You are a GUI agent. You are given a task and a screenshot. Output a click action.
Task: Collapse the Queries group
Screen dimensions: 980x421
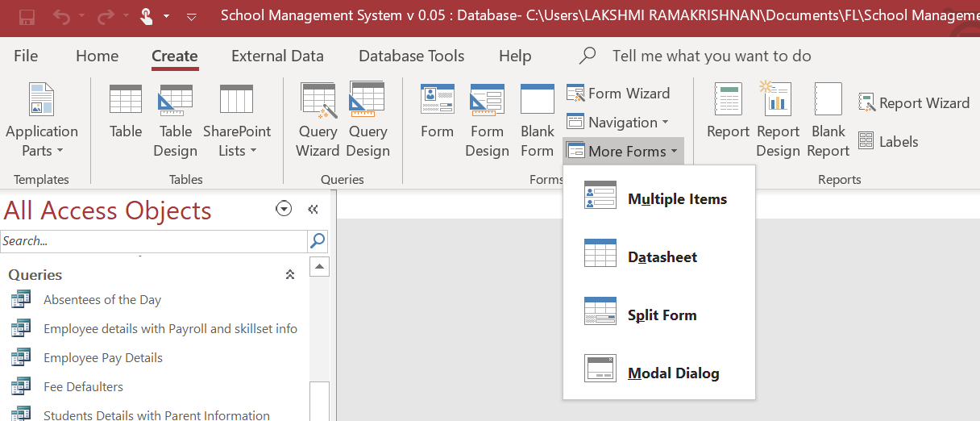(290, 275)
